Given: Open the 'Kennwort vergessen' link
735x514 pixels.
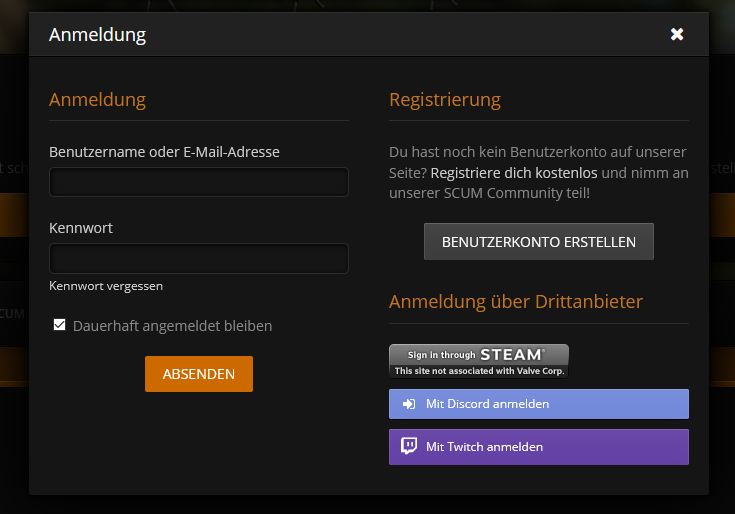Looking at the screenshot, I should tap(106, 286).
